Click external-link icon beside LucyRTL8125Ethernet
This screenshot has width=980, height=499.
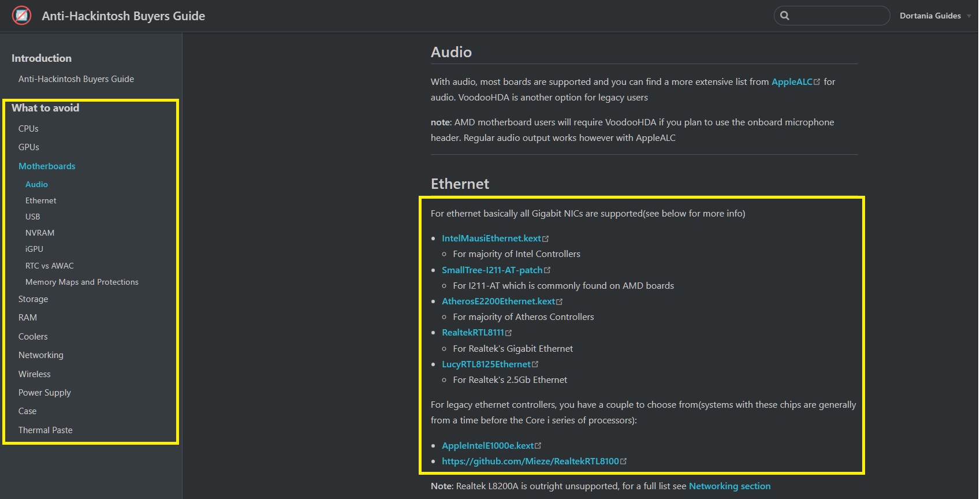pyautogui.click(x=535, y=364)
